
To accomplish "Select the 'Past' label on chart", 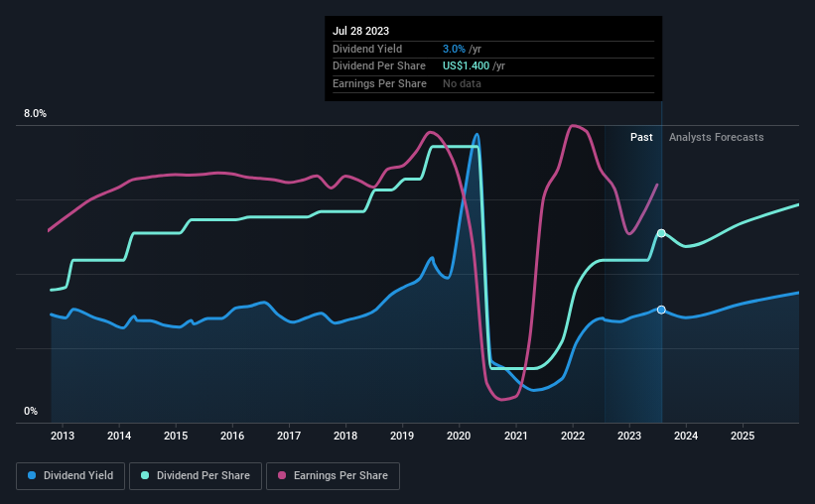I will (641, 137).
